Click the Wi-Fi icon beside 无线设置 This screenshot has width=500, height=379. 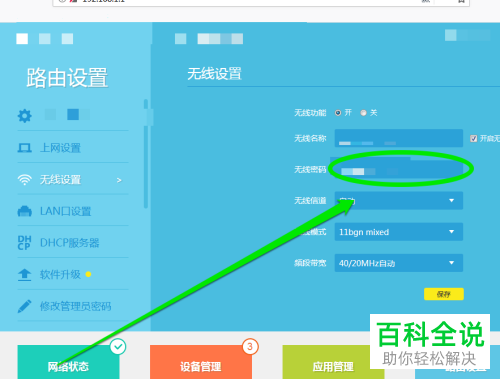click(24, 180)
